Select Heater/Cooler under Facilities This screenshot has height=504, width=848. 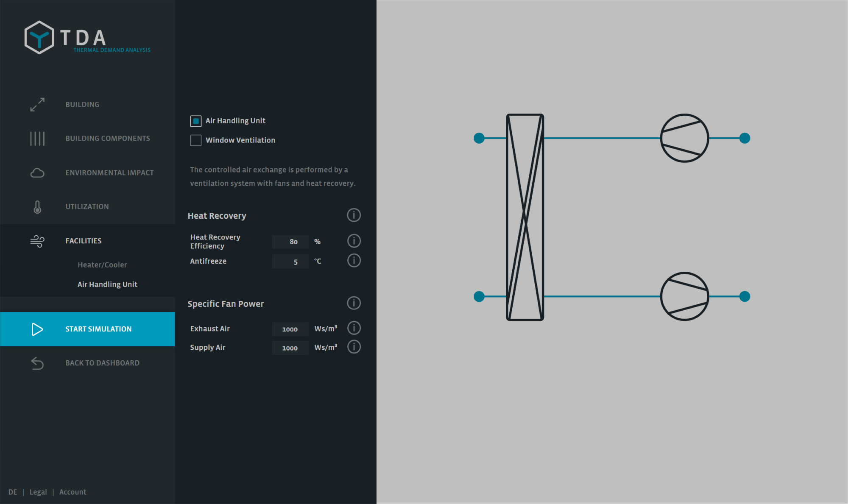point(102,265)
